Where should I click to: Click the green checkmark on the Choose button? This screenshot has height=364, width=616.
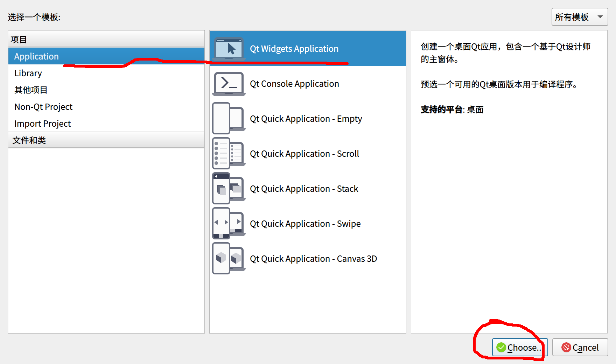501,347
